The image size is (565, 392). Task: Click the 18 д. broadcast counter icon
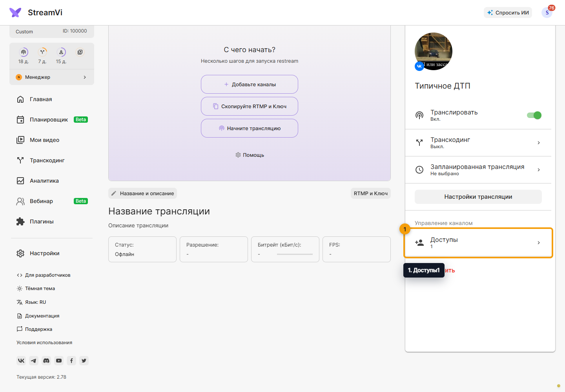[24, 52]
